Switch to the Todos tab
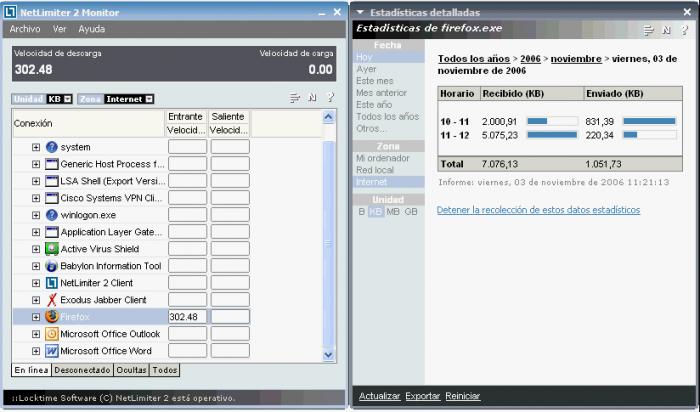700x412 pixels. 165,370
